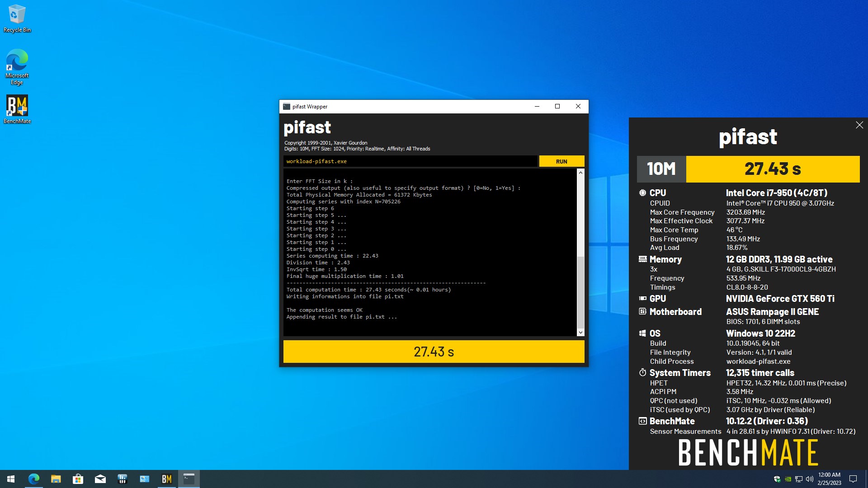Maximize the pifast Wrapper window
Screen dimensions: 868x488
tap(557, 107)
